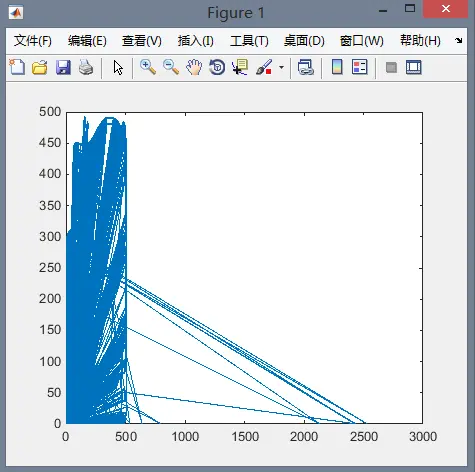Activate the Zoom Out magnifier tool
The height and width of the screenshot is (472, 475).
tap(171, 67)
